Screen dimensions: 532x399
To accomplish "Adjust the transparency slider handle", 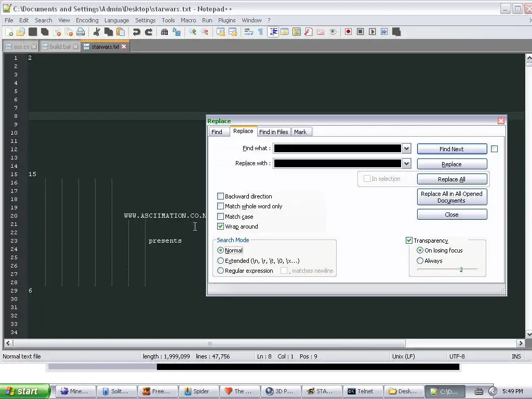I will pyautogui.click(x=461, y=270).
